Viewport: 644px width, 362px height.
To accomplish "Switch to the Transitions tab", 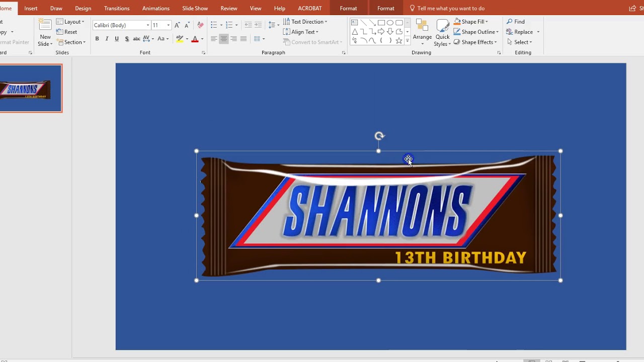I will [x=117, y=8].
